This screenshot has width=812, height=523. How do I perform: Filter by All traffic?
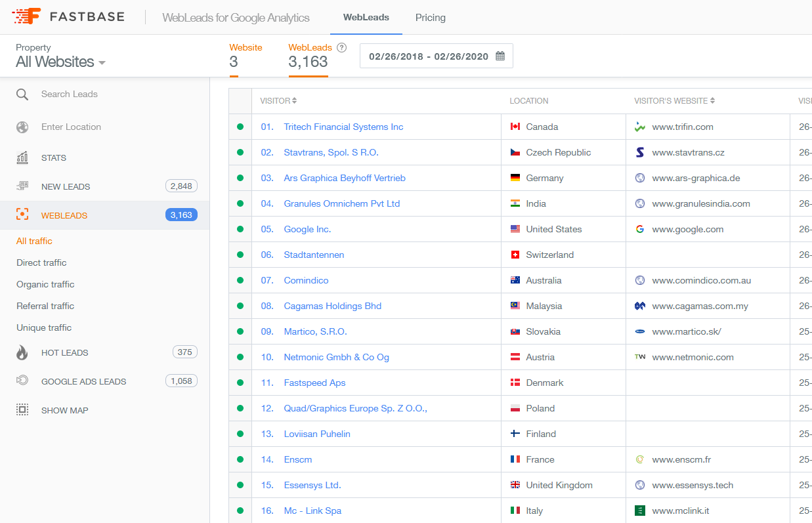(34, 241)
